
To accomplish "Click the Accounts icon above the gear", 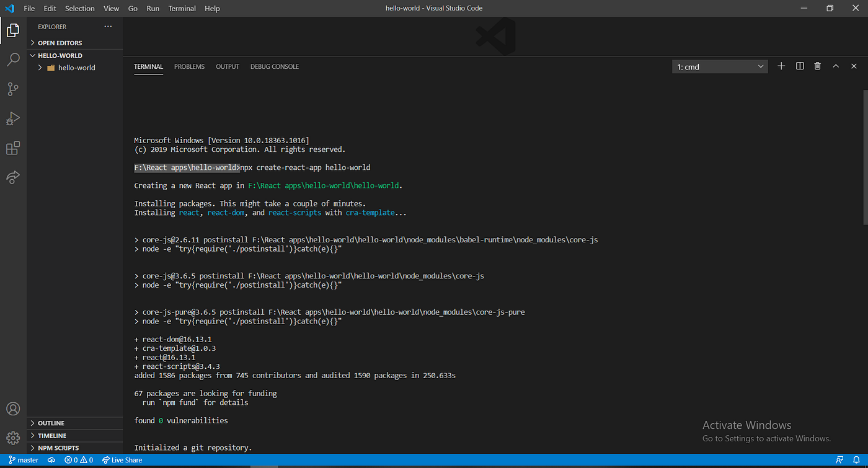I will pos(12,408).
